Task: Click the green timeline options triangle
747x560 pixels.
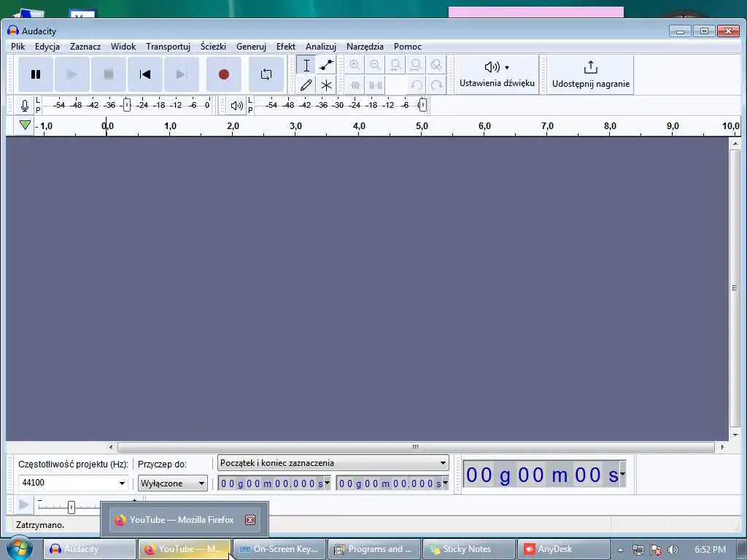Action: 25,125
